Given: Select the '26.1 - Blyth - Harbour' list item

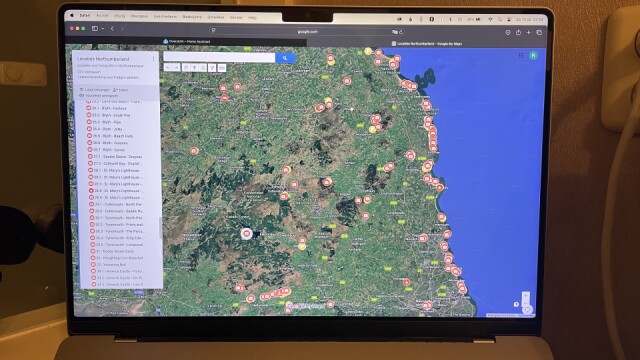Looking at the screenshot, I should pyautogui.click(x=106, y=108).
